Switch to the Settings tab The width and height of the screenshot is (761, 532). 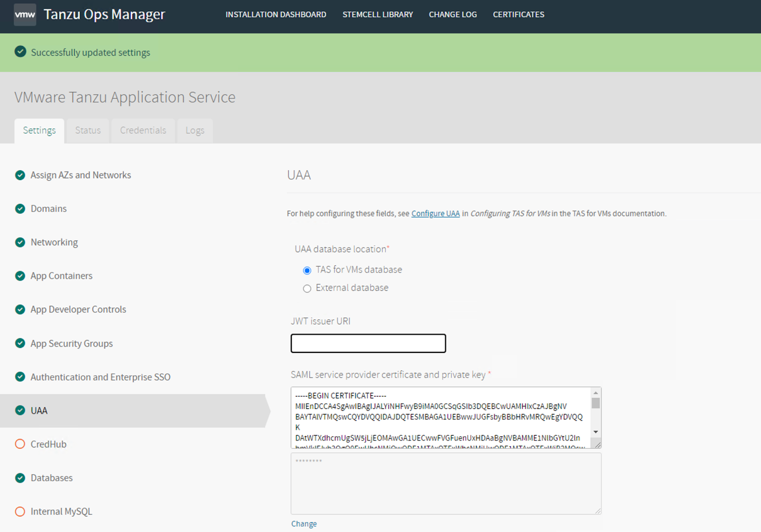[39, 131]
